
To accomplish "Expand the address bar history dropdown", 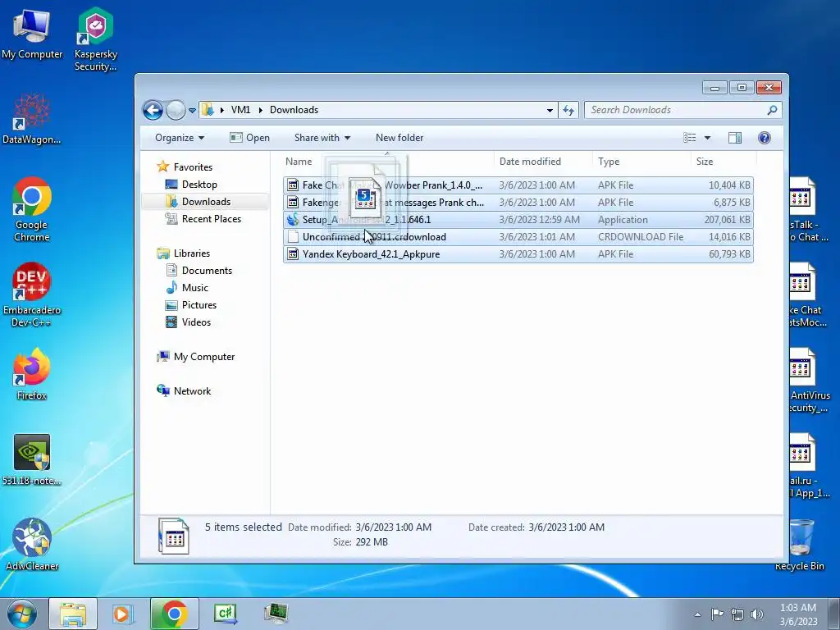I will (550, 111).
